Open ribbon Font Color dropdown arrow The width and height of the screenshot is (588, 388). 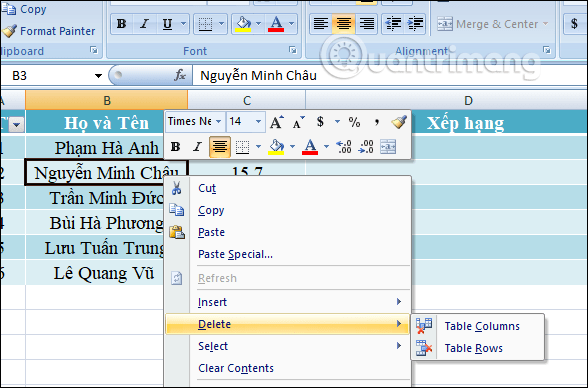tap(292, 24)
